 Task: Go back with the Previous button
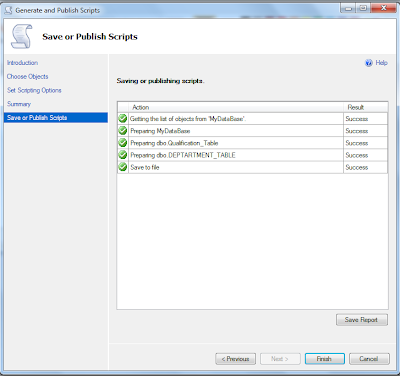(235, 359)
